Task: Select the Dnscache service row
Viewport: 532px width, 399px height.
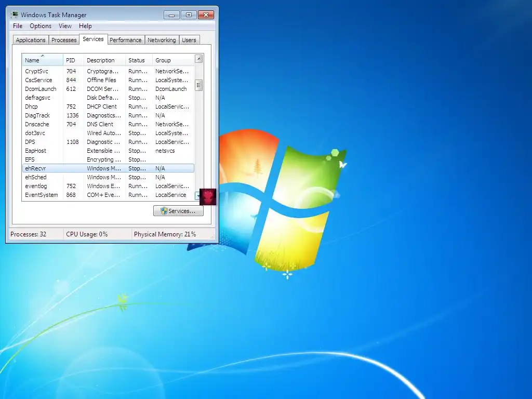Action: (x=108, y=124)
